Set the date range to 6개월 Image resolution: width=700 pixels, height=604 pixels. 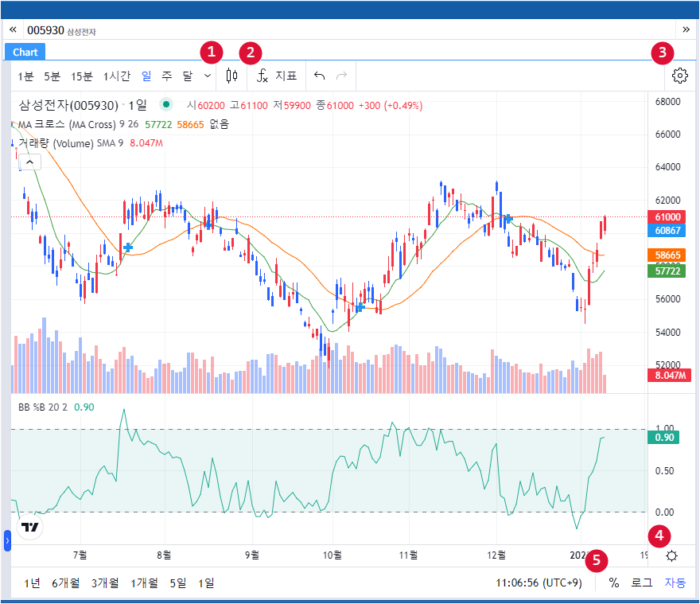pos(65,583)
